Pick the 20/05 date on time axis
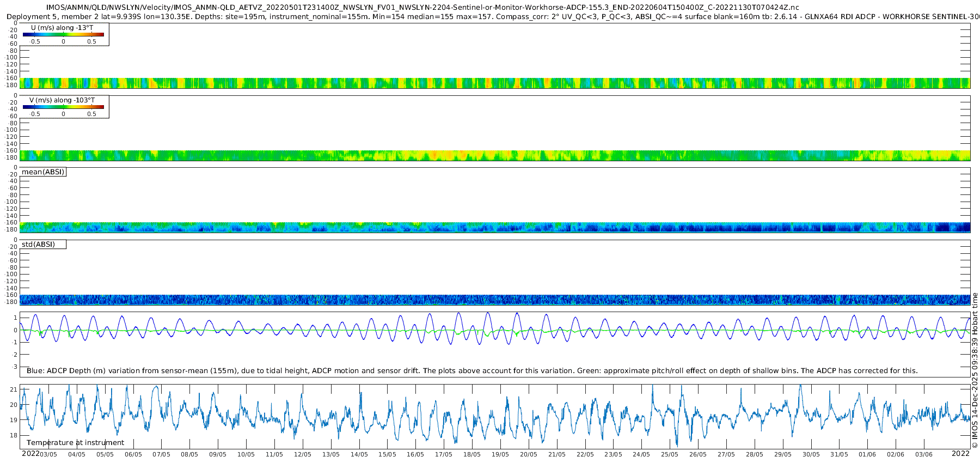The height and width of the screenshot is (463, 980). 528,454
